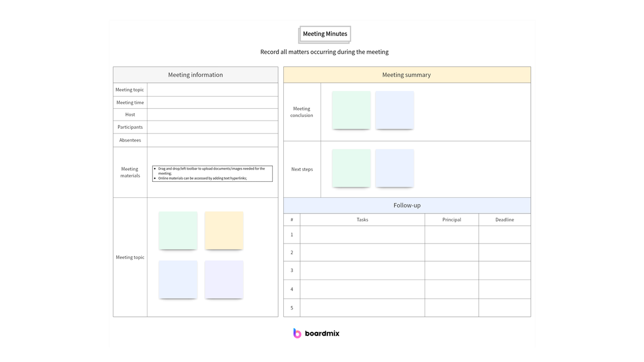Click the boardmix logo icon
Image resolution: width=644 pixels, height=362 pixels.
click(297, 333)
